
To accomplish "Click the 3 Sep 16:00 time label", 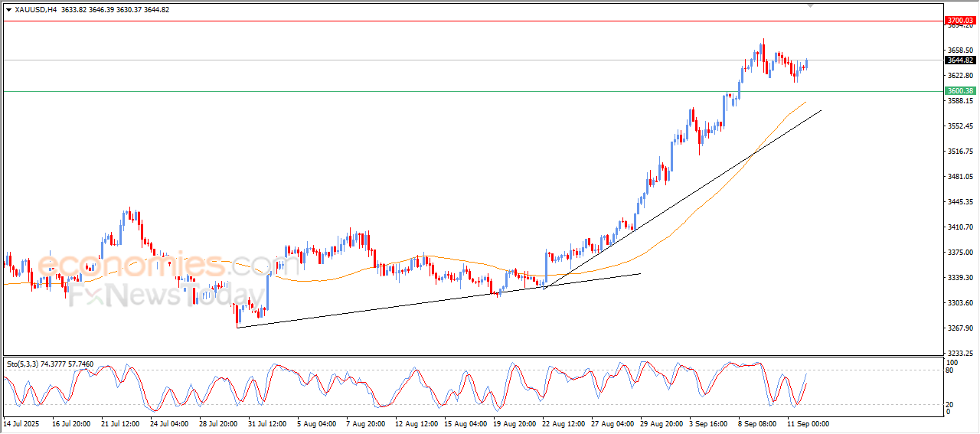I will pyautogui.click(x=707, y=423).
